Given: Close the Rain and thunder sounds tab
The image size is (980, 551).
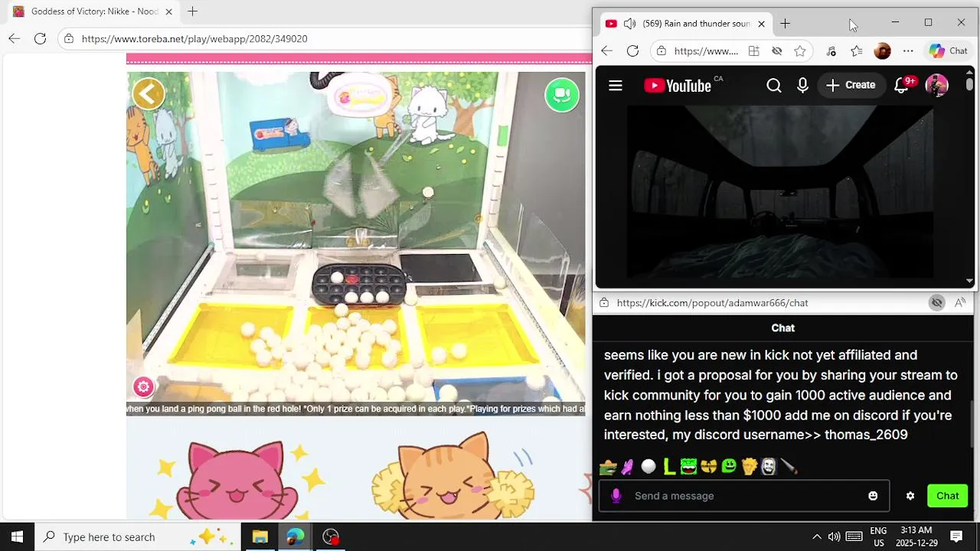Looking at the screenshot, I should [x=761, y=24].
